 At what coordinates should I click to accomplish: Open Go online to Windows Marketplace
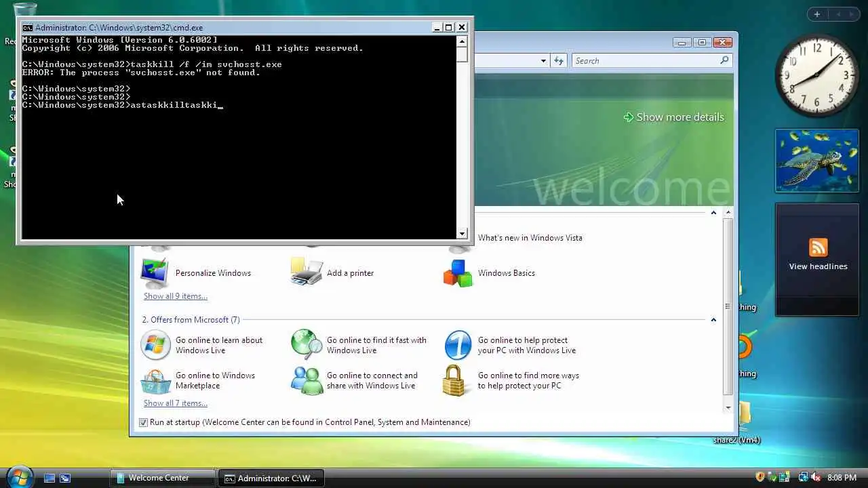pos(198,381)
